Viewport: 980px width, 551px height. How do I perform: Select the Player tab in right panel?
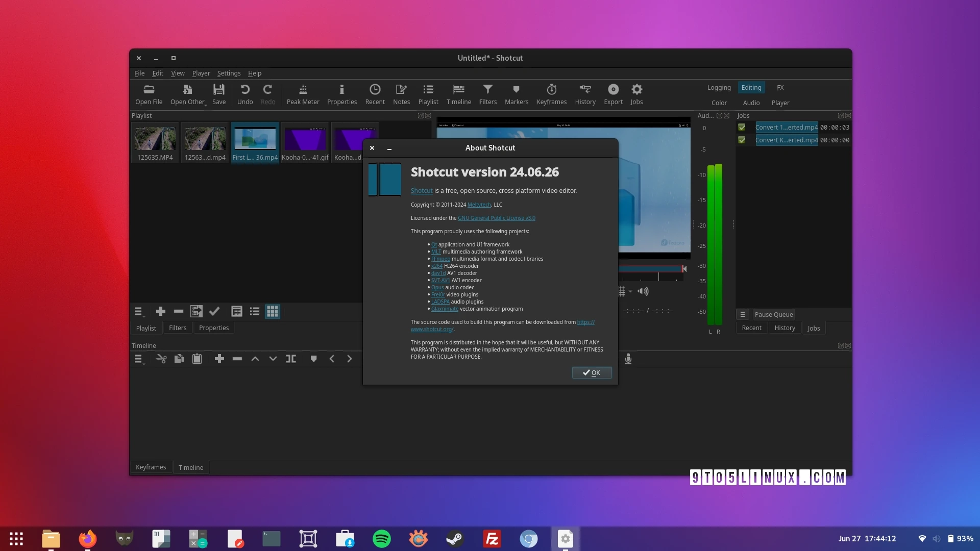click(780, 102)
